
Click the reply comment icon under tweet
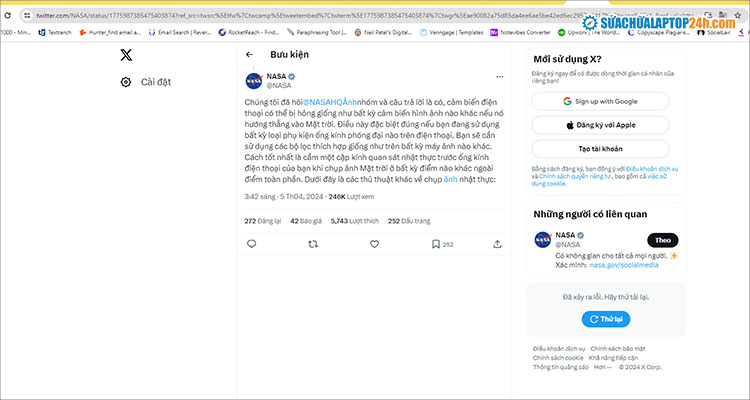251,243
